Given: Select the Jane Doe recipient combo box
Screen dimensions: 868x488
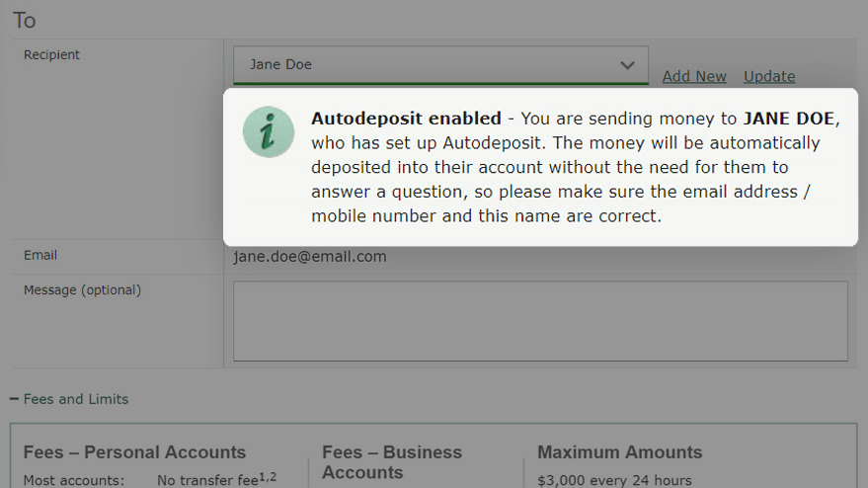Looking at the screenshot, I should (x=440, y=65).
